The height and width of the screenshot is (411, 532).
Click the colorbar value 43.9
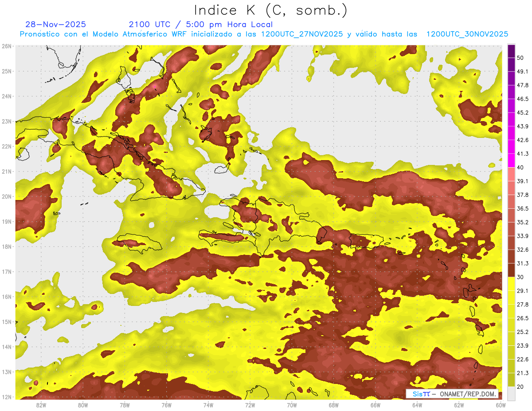523,126
